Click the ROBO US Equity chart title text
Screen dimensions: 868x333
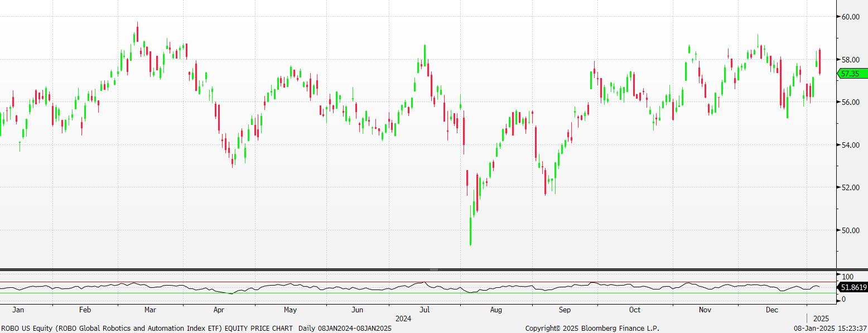[196, 328]
